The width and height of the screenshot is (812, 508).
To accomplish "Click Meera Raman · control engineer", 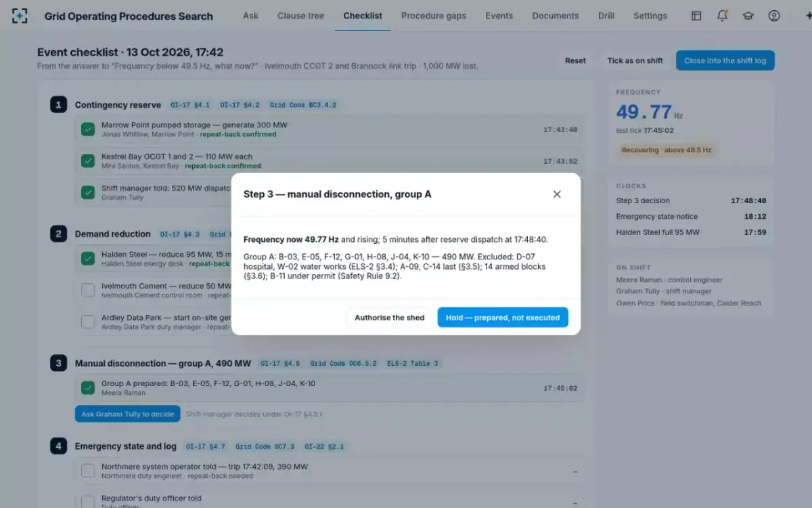I will [669, 280].
